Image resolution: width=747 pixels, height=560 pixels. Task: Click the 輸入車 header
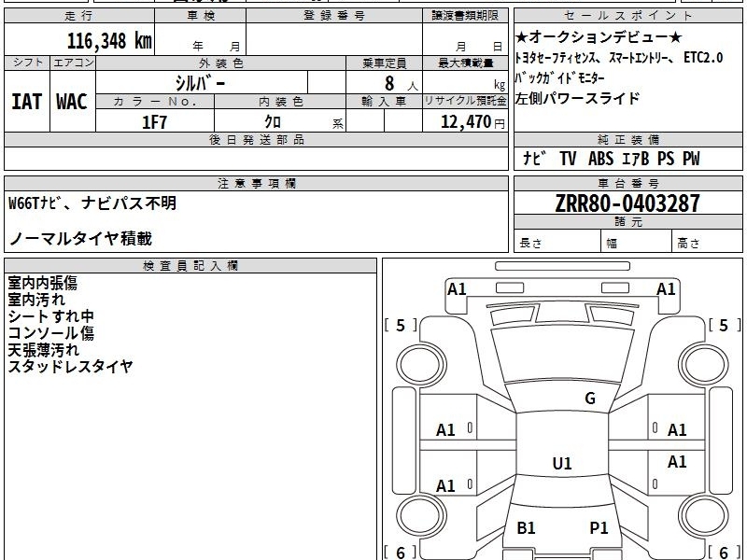pos(384,102)
